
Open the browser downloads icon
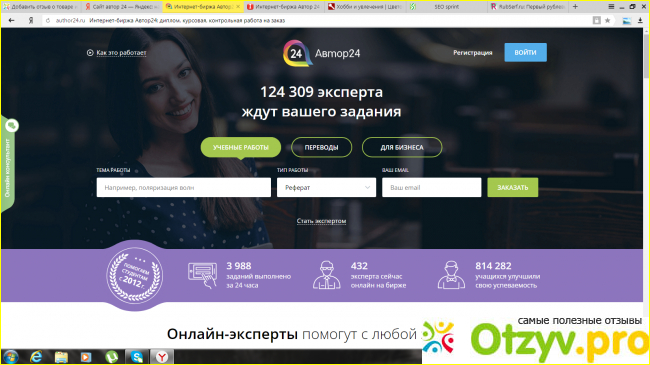640,20
